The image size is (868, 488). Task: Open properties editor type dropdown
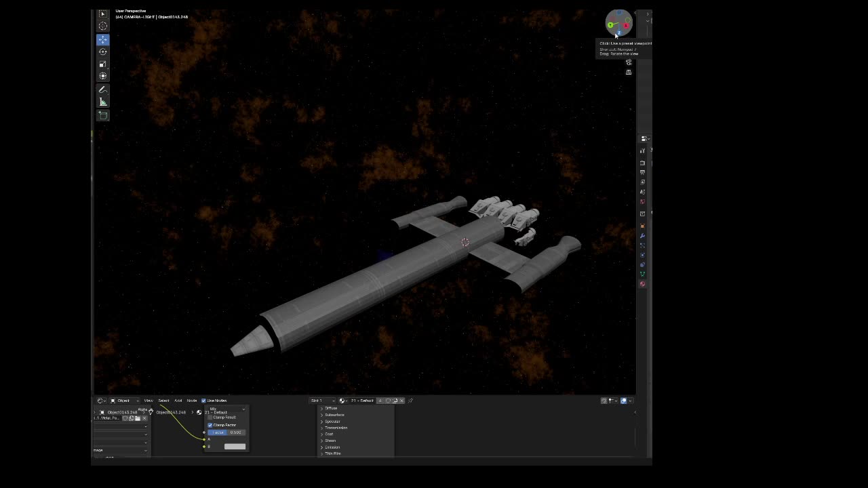(645, 138)
